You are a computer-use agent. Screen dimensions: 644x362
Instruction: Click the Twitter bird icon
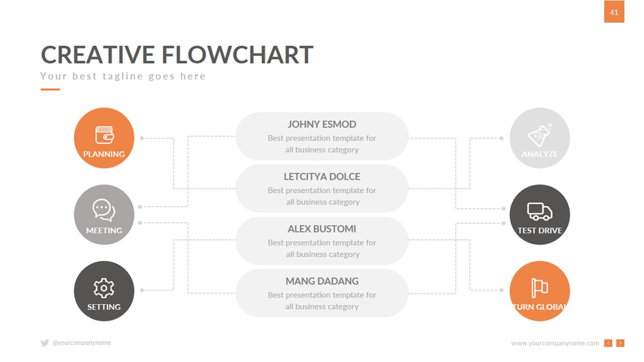point(45,343)
